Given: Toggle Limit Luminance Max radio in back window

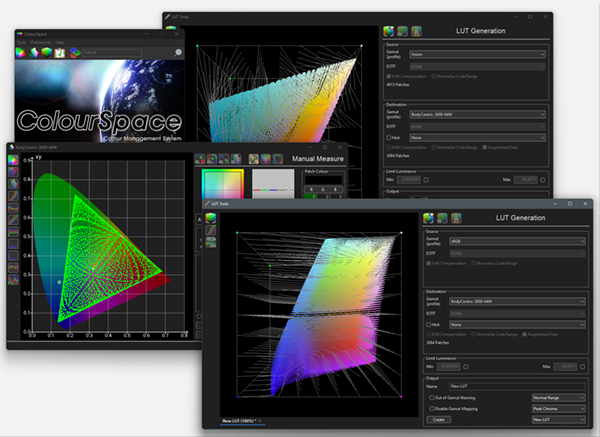Looking at the screenshot, I should (543, 179).
